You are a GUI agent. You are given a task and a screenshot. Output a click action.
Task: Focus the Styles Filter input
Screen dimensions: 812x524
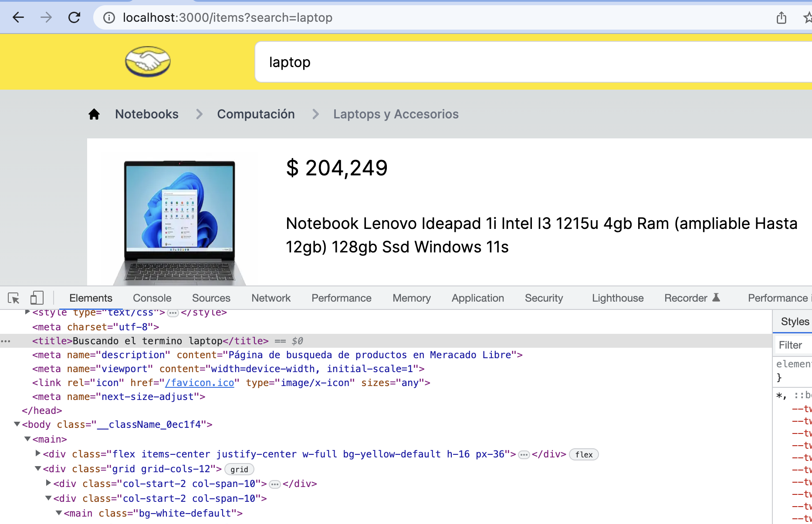tap(793, 345)
